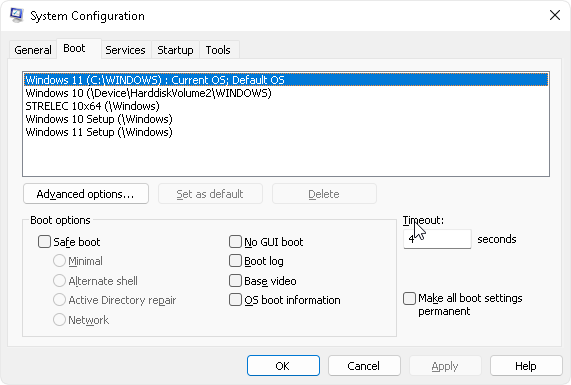Switch to the General tab

coord(33,50)
